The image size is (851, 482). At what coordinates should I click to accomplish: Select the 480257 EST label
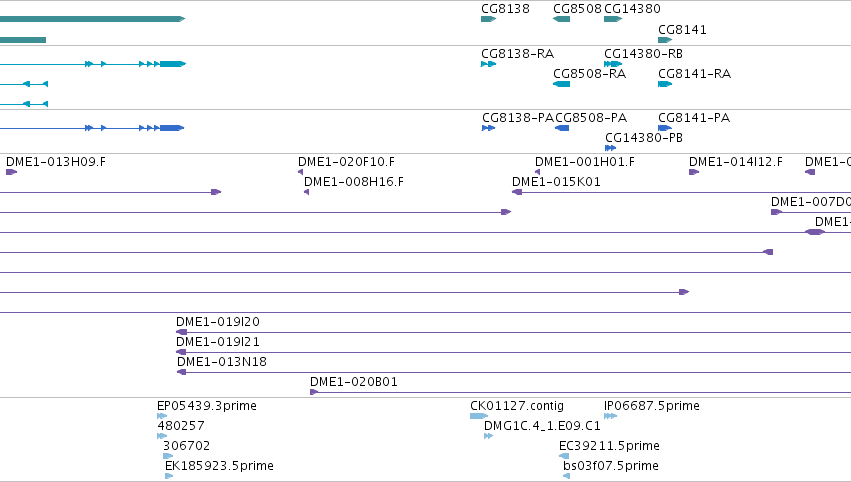[x=181, y=426]
